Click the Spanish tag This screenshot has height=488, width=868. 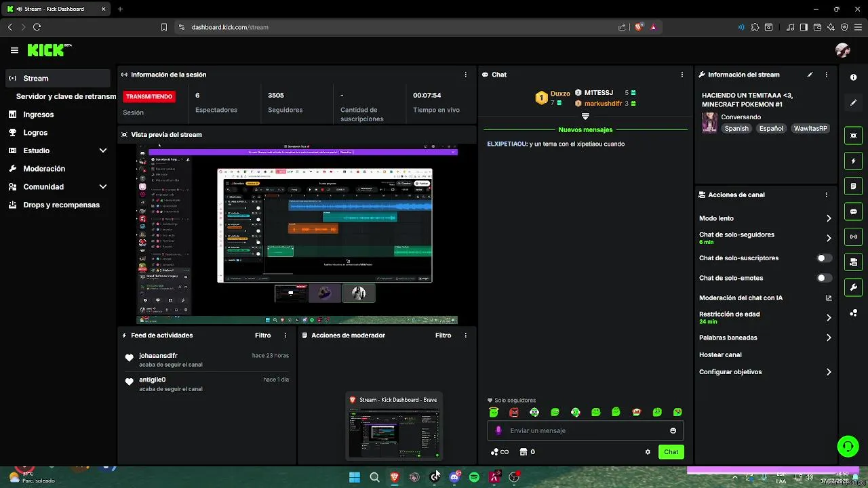(x=736, y=128)
